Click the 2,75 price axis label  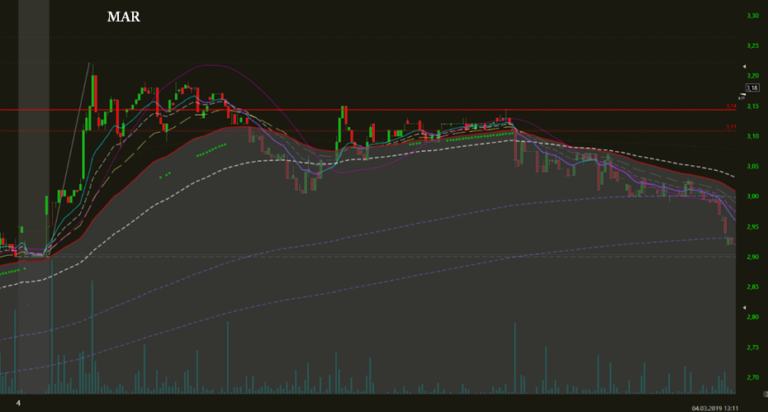753,347
